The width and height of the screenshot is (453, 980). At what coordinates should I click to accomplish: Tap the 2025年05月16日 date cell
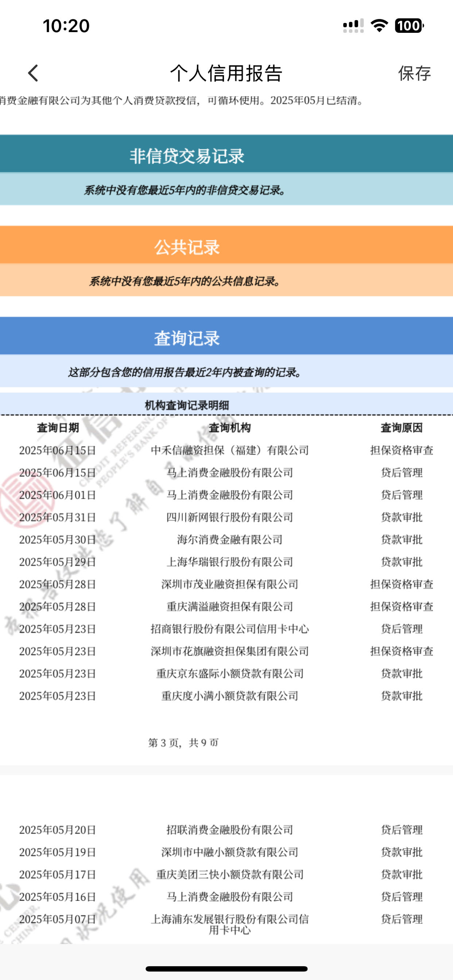(x=58, y=897)
